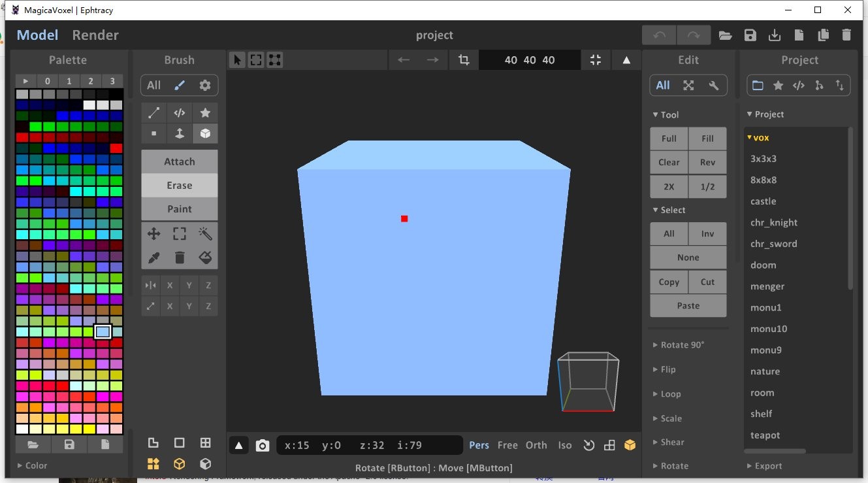Click the trash delete icon in Brush panel
868x483 pixels.
180,258
